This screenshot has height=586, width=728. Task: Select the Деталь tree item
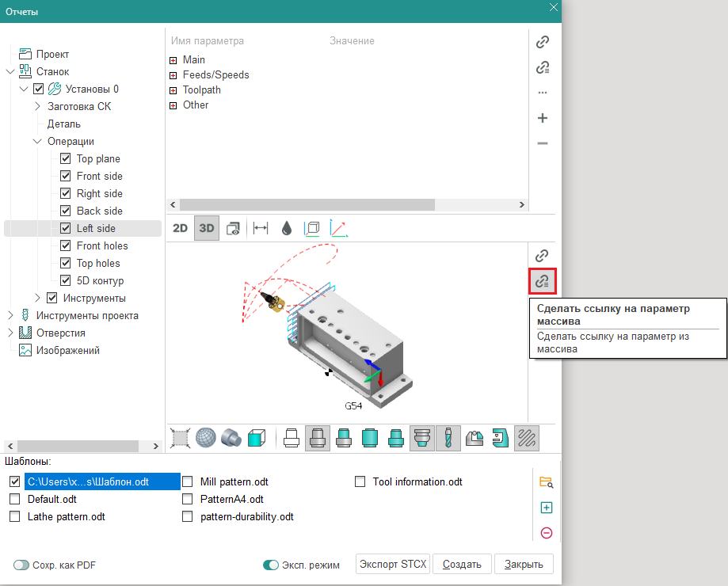[x=63, y=124]
